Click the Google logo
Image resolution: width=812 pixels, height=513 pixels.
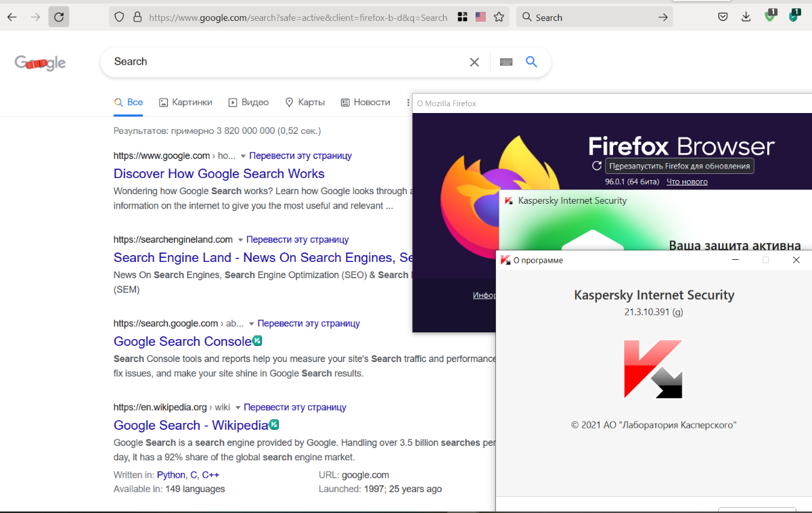(40, 64)
